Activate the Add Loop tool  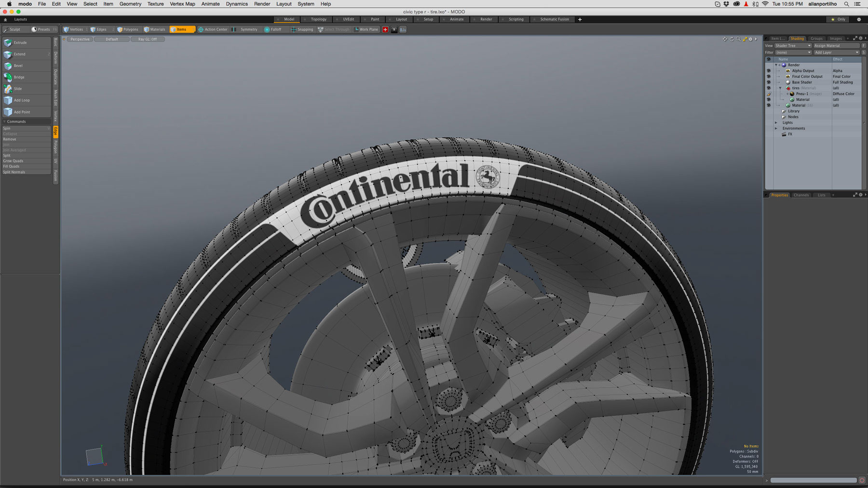tap(21, 100)
